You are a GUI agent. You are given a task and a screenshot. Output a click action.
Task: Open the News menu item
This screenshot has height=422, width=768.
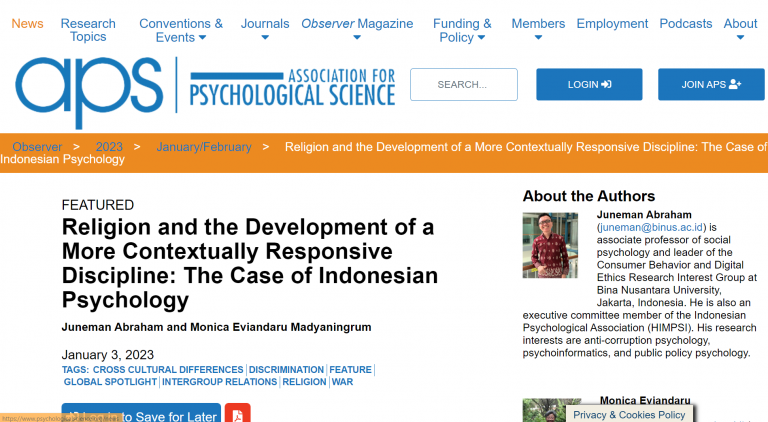[27, 23]
